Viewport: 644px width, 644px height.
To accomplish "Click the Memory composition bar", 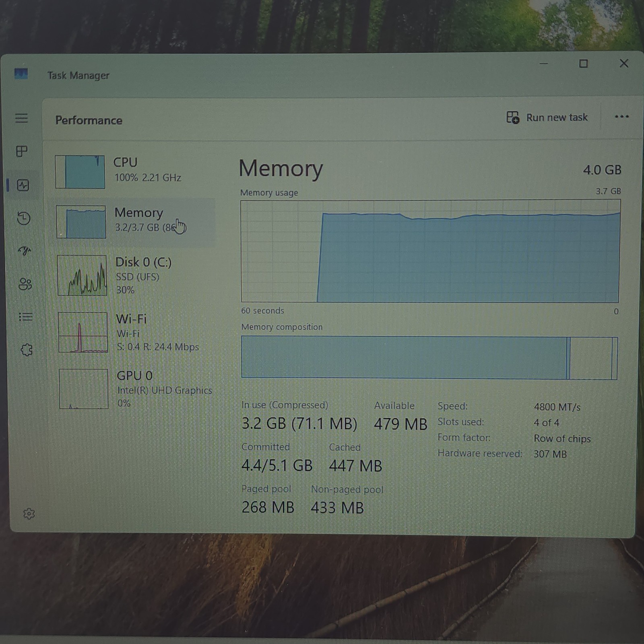I will [x=429, y=358].
